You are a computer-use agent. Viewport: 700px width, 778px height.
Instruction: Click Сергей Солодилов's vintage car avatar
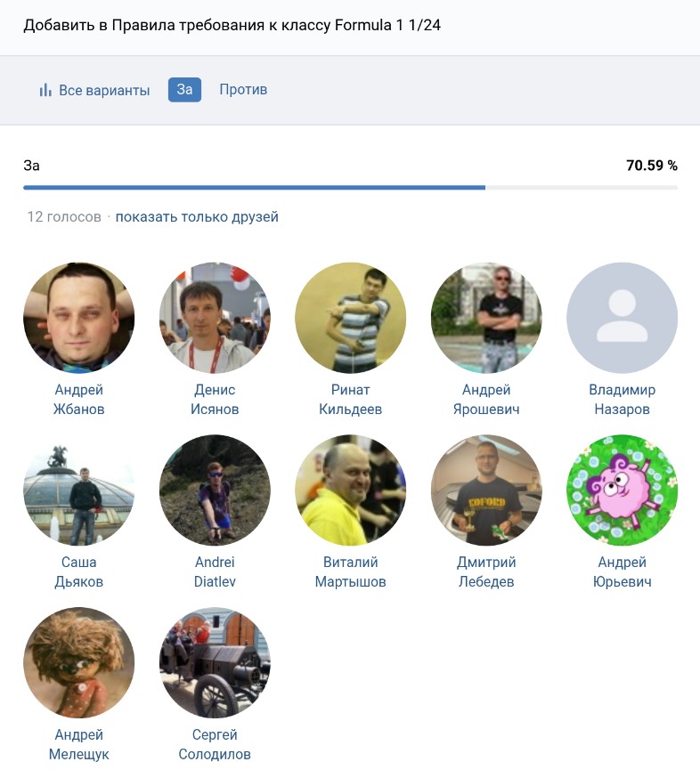215,663
